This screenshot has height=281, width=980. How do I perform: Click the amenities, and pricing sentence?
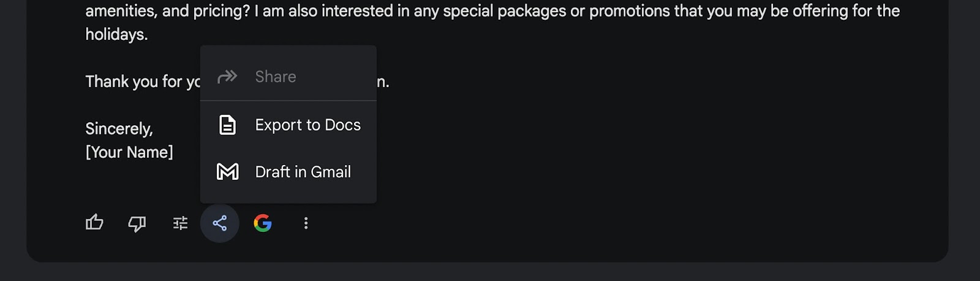tap(168, 11)
